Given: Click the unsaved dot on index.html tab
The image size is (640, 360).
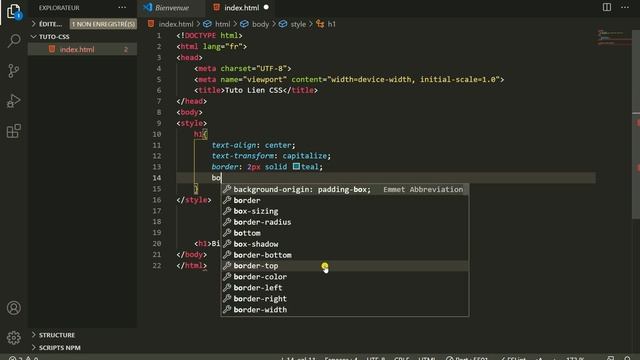Looking at the screenshot, I should pyautogui.click(x=267, y=7).
